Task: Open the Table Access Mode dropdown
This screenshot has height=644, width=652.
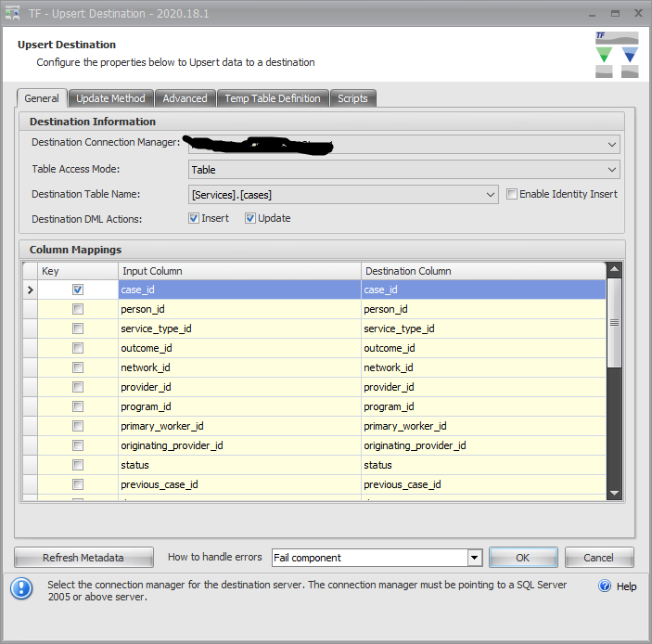Action: click(x=612, y=170)
